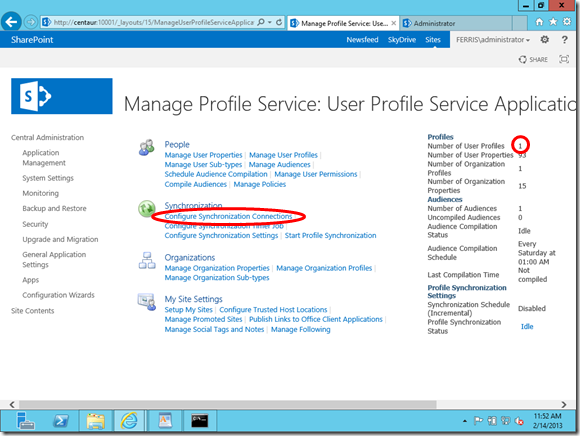Image resolution: width=580 pixels, height=436 pixels.
Task: Open the command prompt taskbar icon
Action: (200, 421)
